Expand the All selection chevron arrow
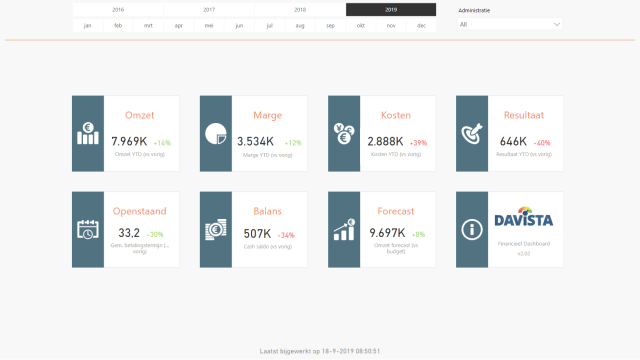 point(557,24)
